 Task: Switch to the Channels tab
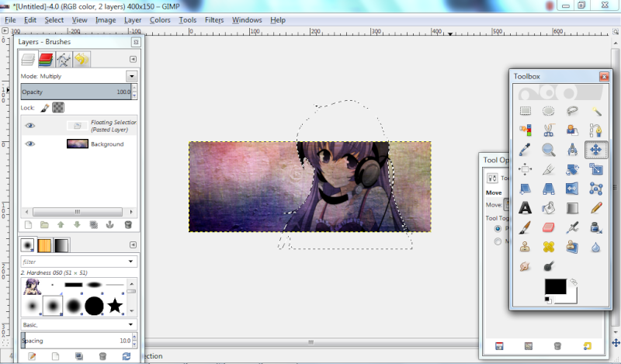[x=46, y=60]
